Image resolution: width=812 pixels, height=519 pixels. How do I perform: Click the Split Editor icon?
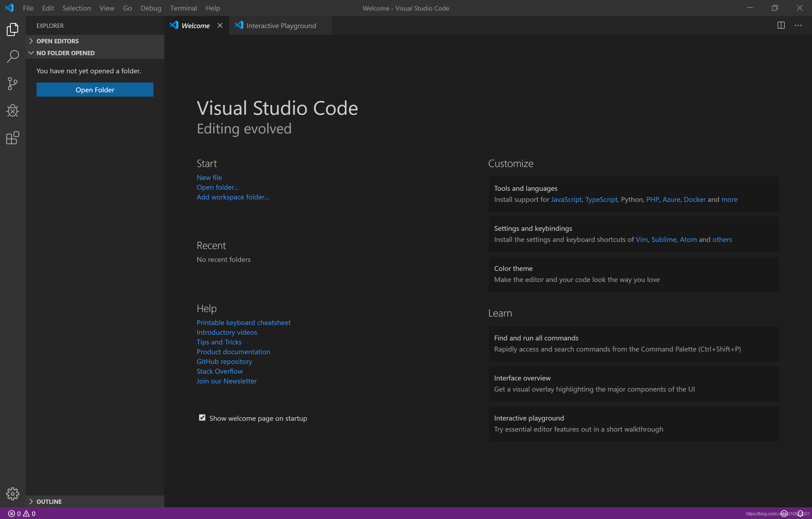[x=781, y=26]
